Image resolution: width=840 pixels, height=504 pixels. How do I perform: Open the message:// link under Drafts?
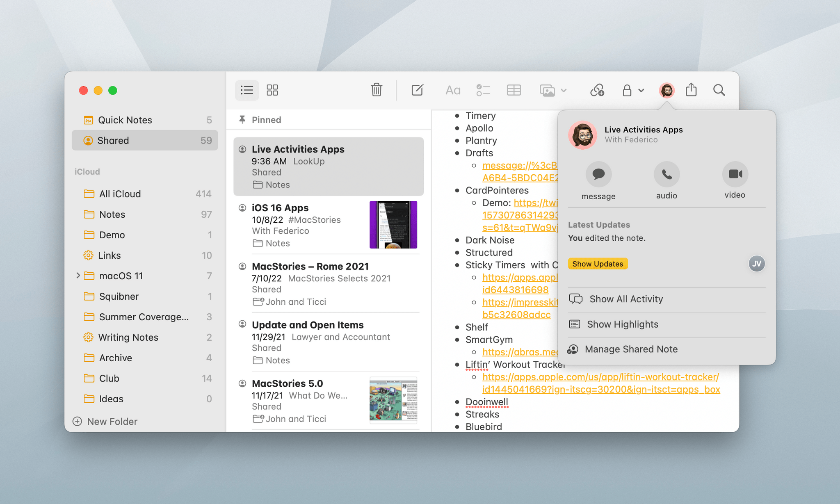[520, 171]
